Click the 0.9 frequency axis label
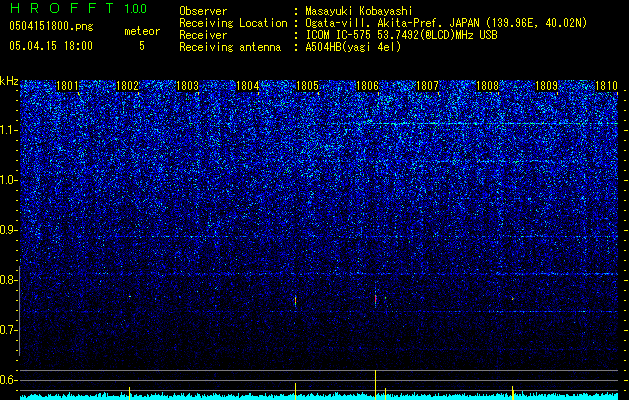 pyautogui.click(x=8, y=230)
